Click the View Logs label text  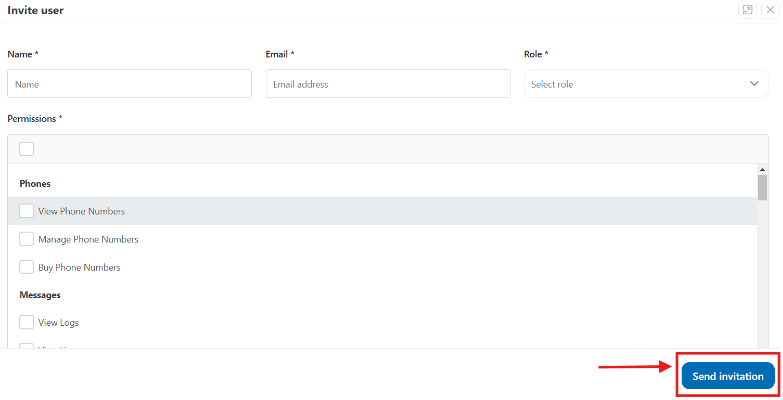58,323
